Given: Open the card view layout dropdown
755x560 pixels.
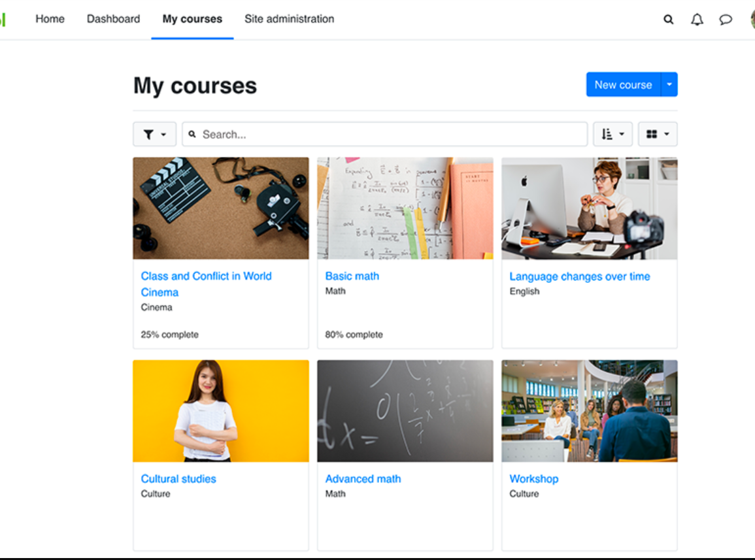Looking at the screenshot, I should (657, 135).
